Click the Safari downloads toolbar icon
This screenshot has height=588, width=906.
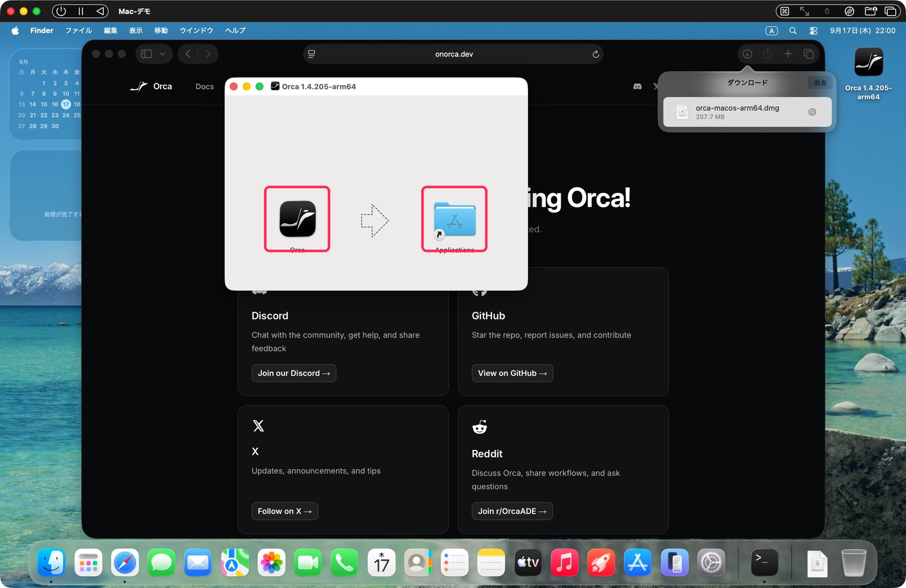[x=747, y=54]
